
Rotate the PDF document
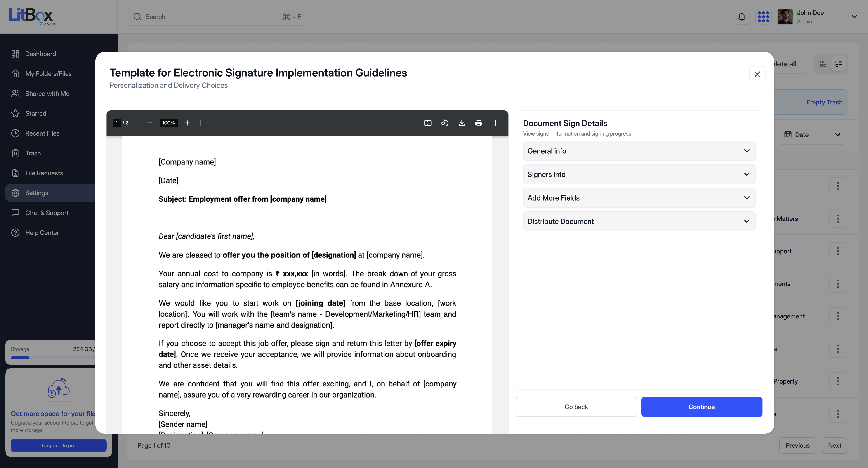pos(444,123)
